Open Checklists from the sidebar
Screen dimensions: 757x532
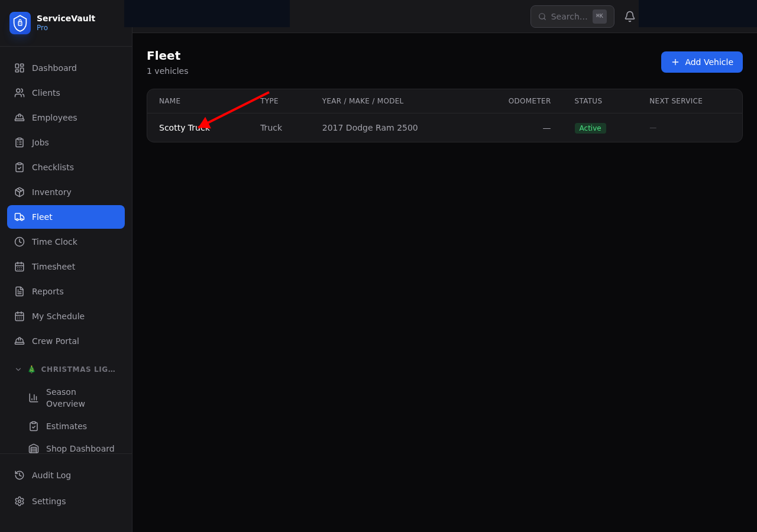click(x=53, y=167)
